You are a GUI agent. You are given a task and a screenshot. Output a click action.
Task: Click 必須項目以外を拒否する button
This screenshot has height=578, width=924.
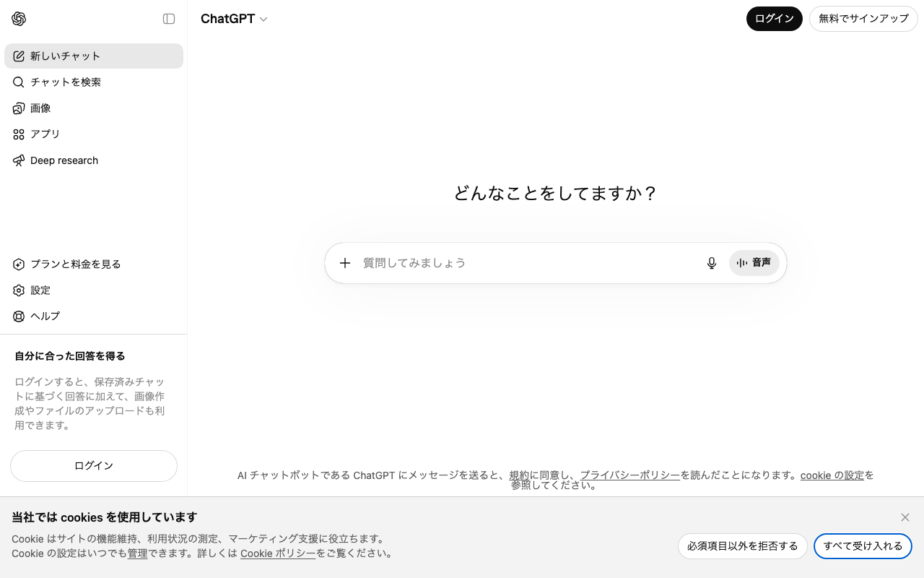[743, 546]
